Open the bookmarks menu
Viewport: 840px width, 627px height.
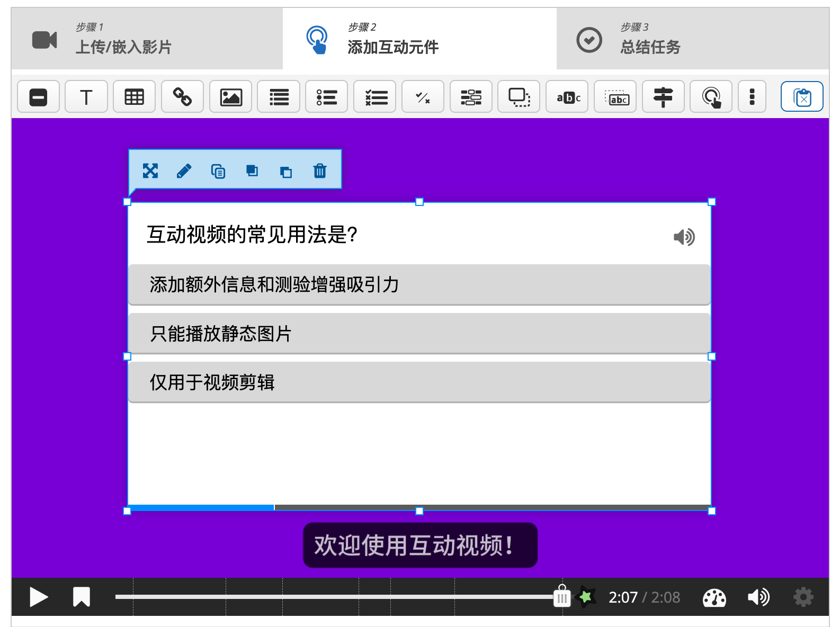pyautogui.click(x=82, y=597)
